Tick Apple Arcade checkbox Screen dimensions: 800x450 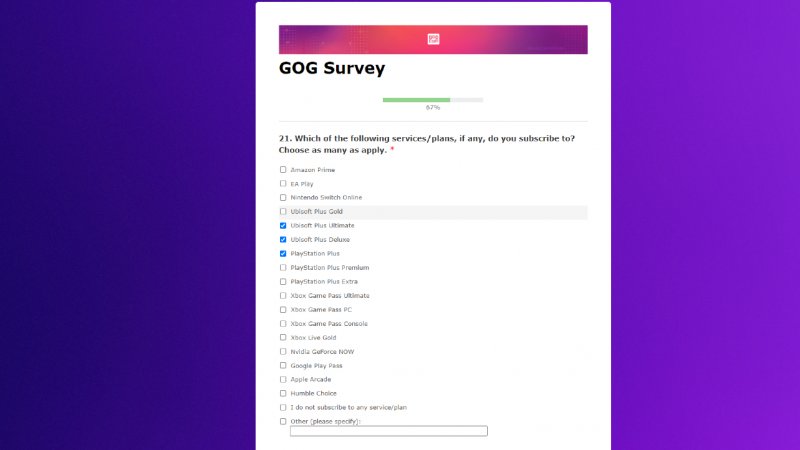283,380
